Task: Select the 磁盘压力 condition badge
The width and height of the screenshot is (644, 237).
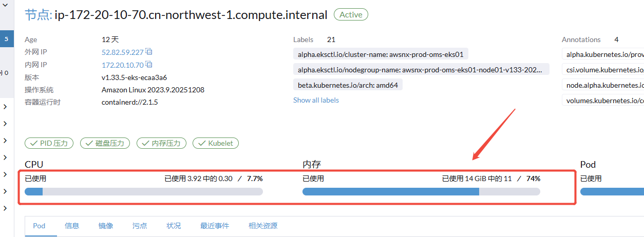Action: [x=105, y=144]
